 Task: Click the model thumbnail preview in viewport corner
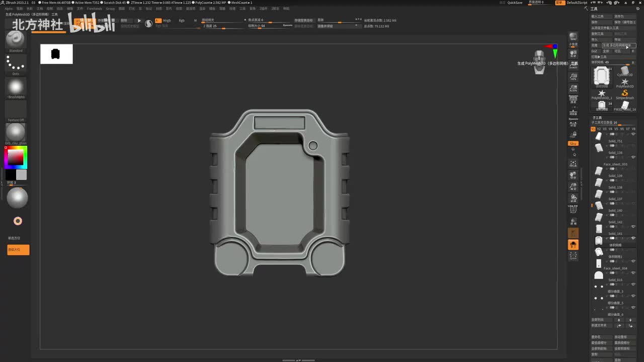pos(56,54)
